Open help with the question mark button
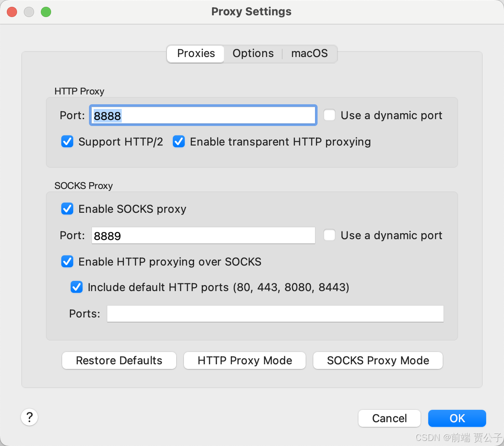 click(x=29, y=417)
